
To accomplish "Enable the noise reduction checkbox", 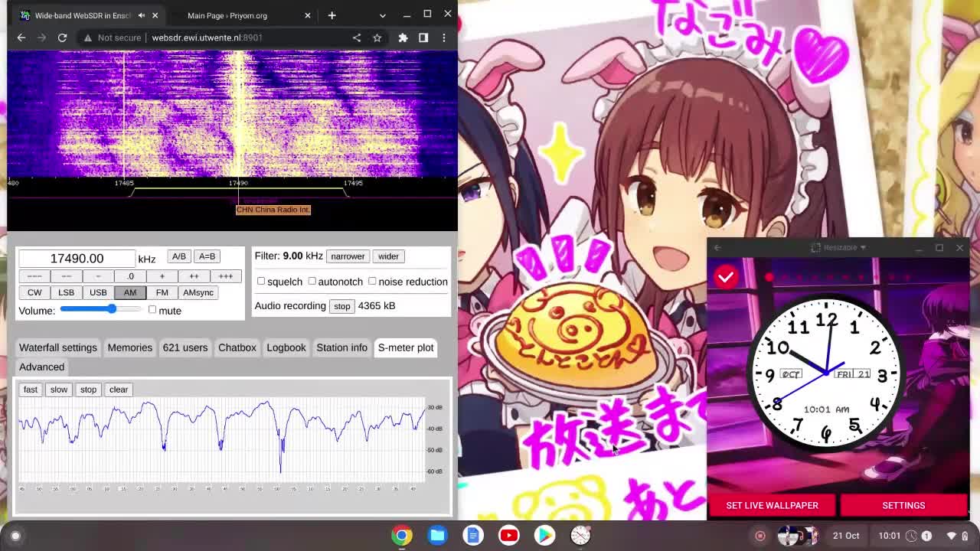I will [372, 281].
